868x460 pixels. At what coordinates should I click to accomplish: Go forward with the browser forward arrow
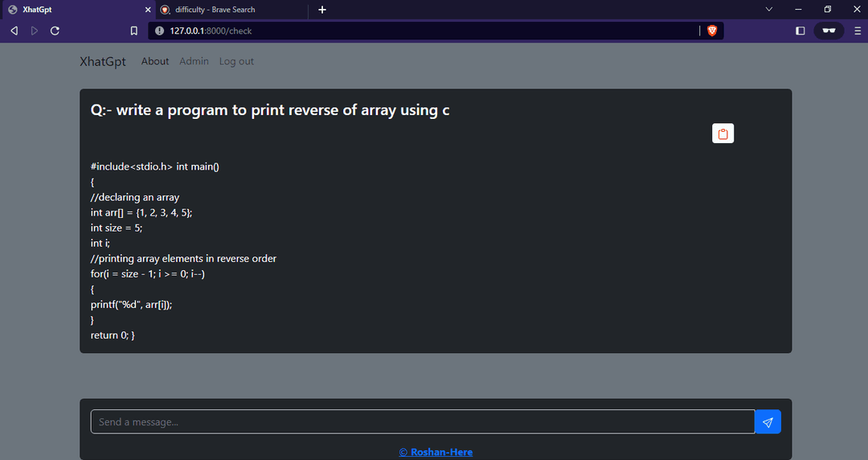35,31
